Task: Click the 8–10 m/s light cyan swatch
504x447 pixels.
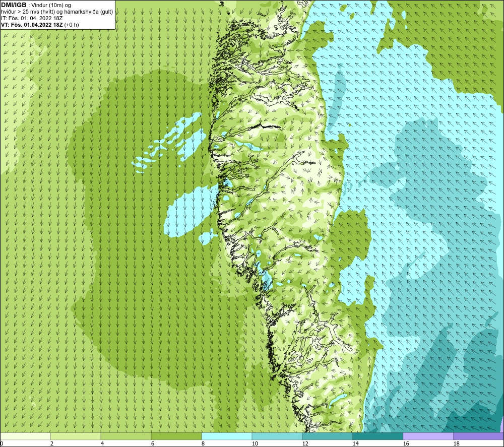Action: pos(227,436)
